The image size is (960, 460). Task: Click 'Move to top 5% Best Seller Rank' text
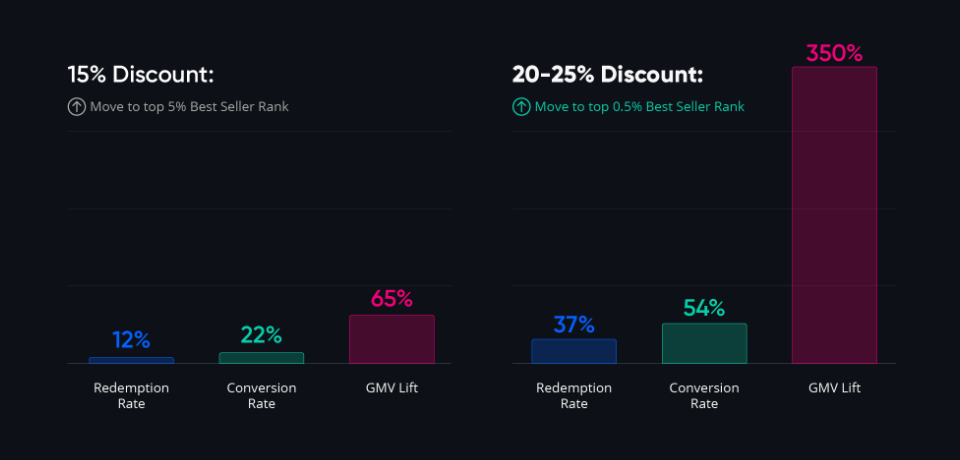pos(189,107)
